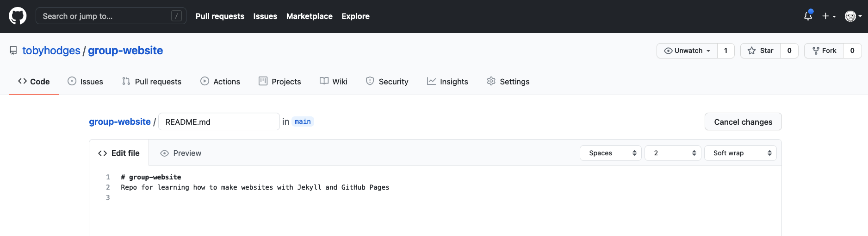Open the repository Settings tab
The height and width of the screenshot is (236, 868).
[x=508, y=82]
